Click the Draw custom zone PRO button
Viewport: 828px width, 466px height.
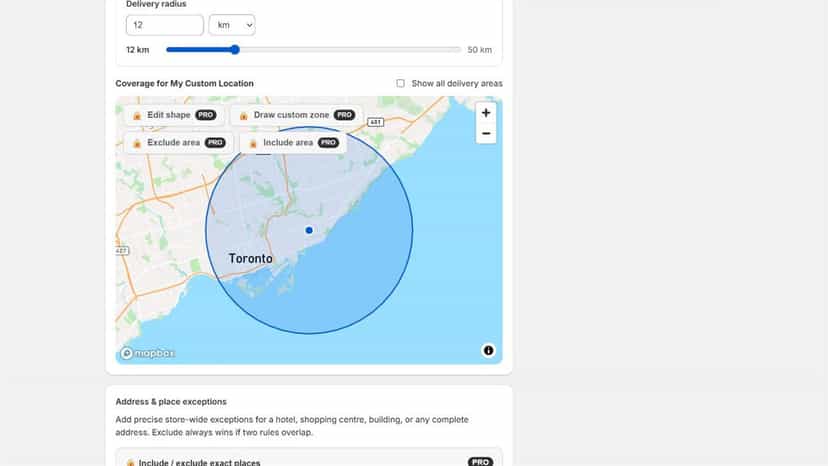(x=296, y=115)
